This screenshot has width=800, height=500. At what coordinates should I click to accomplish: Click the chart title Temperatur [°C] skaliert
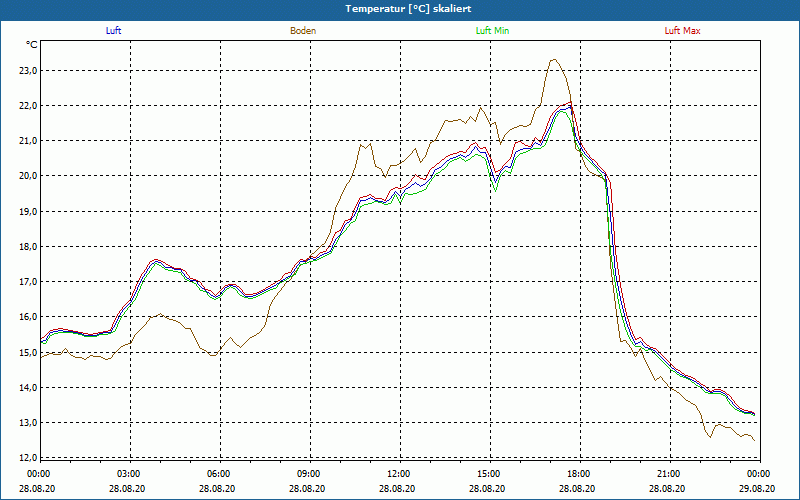coord(408,9)
